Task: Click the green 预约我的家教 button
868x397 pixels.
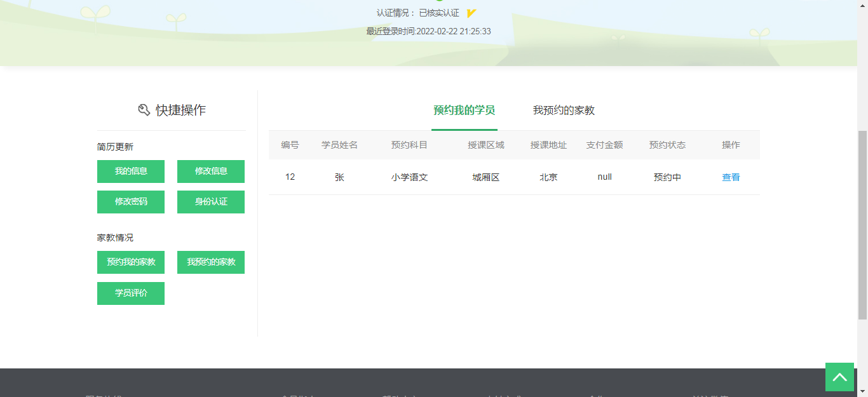Action: 131,262
